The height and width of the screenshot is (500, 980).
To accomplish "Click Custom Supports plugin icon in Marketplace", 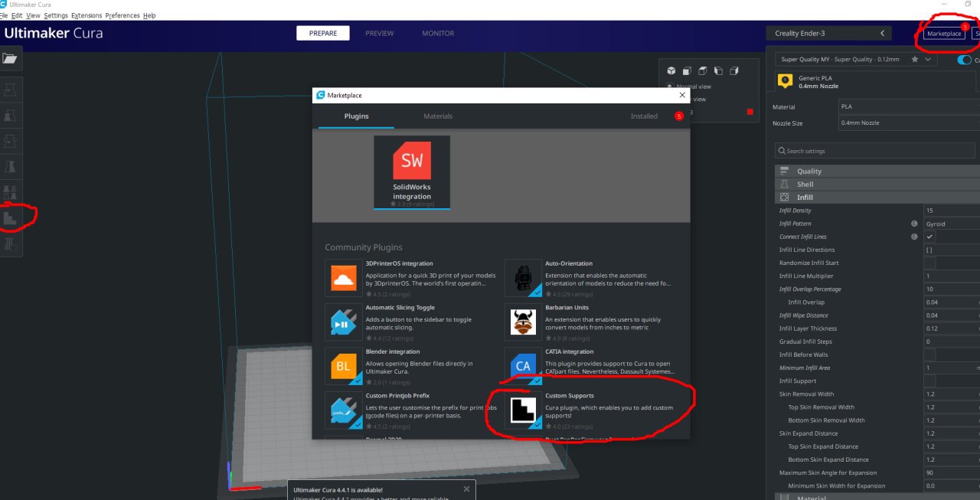I will tap(524, 410).
